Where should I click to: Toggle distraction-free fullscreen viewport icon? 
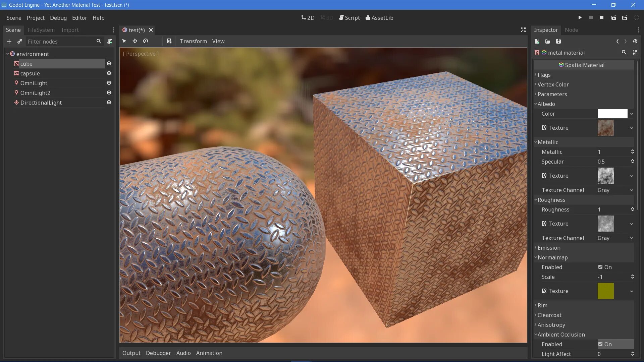[x=523, y=30]
